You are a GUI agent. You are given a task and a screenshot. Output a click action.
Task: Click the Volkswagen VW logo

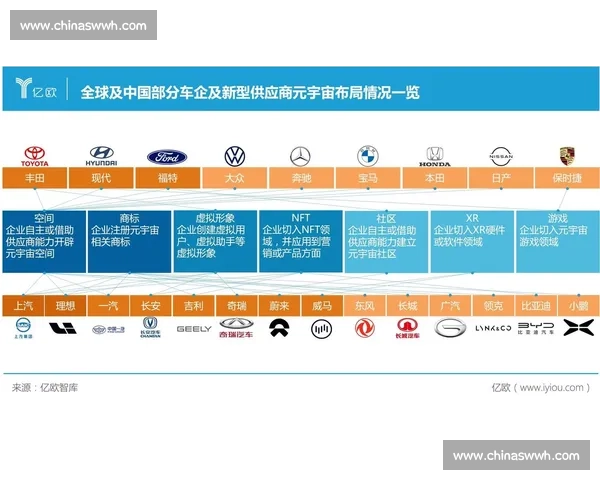235,156
